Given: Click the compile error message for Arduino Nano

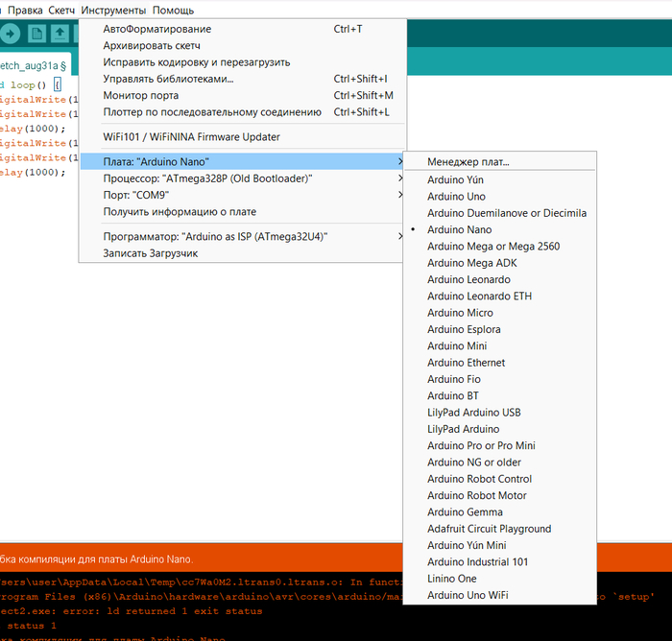Looking at the screenshot, I should coord(96,559).
